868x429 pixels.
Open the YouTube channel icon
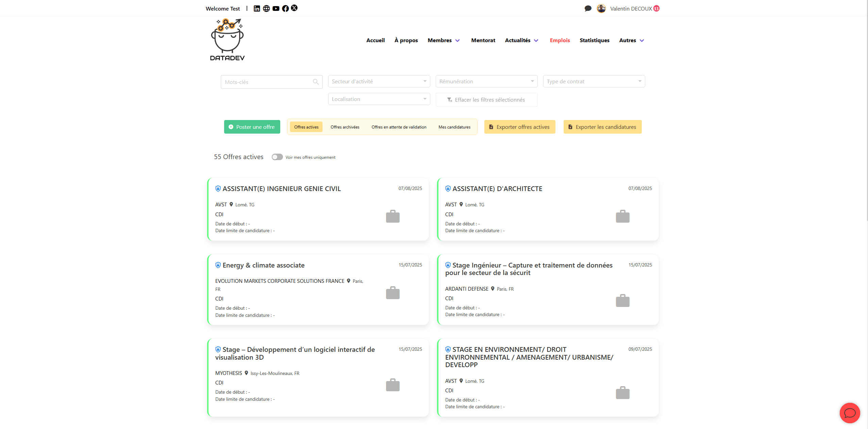[x=276, y=8]
